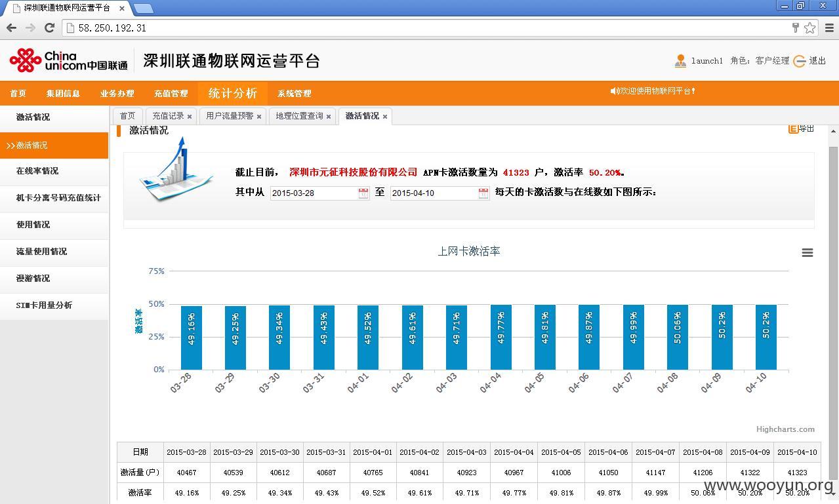839x504 pixels.
Task: Click the 03-31 x-axis label
Action: pyautogui.click(x=314, y=383)
